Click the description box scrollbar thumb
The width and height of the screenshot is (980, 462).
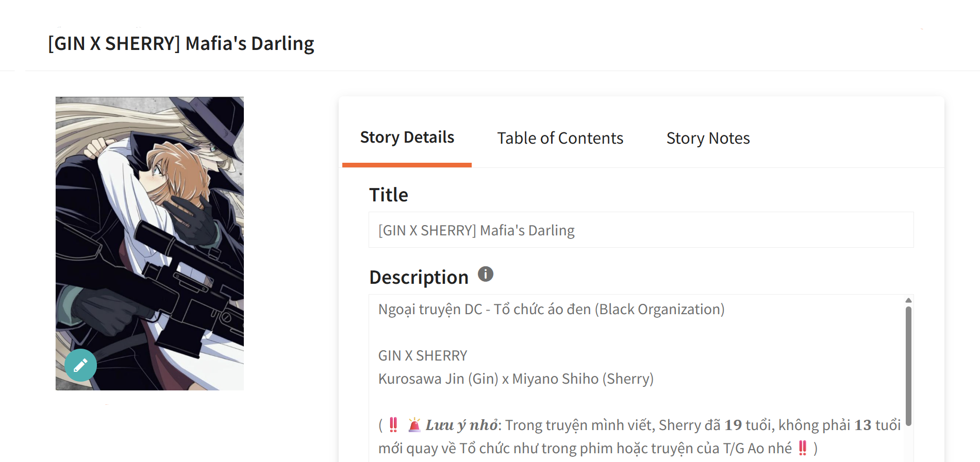(x=908, y=366)
